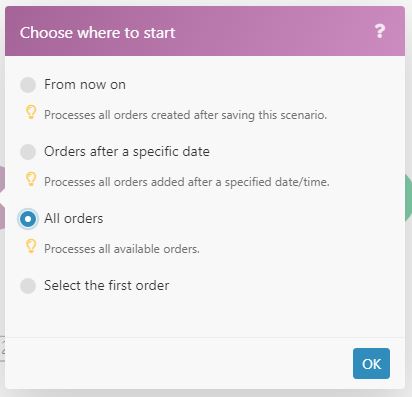Viewport: 412px width, 397px height.
Task: Select the From now on radio button
Action: point(28,85)
